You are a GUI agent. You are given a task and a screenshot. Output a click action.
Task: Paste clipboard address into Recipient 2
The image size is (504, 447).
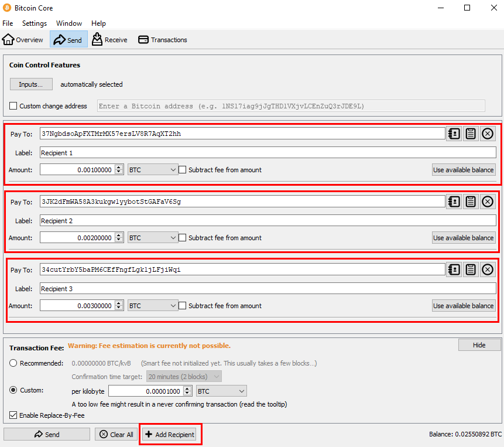coord(471,202)
